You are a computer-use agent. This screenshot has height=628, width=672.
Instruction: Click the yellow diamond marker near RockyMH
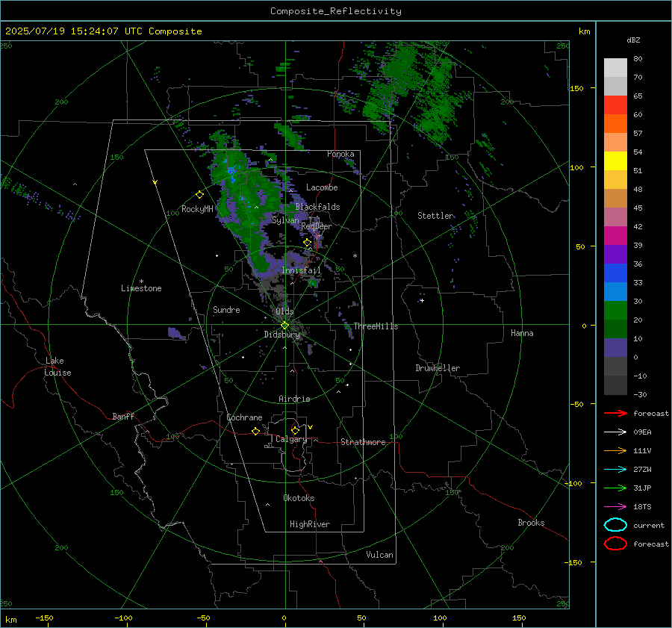pos(199,195)
